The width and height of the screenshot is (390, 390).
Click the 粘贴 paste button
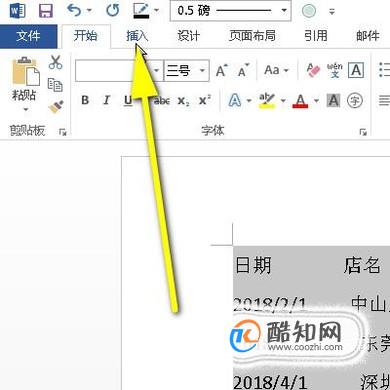[x=25, y=83]
